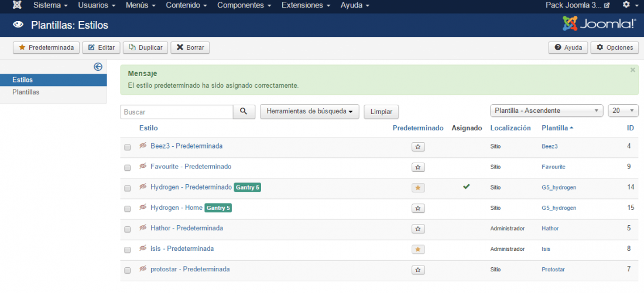
Task: Open the Componentes menu
Action: 244,5
